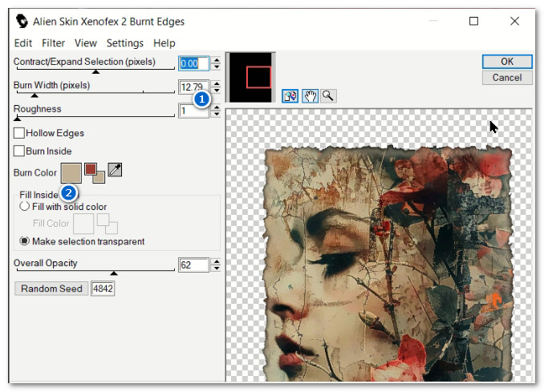This screenshot has height=392, width=544.
Task: Click the Contract/Expand Selection slider handle
Action: [x=95, y=71]
